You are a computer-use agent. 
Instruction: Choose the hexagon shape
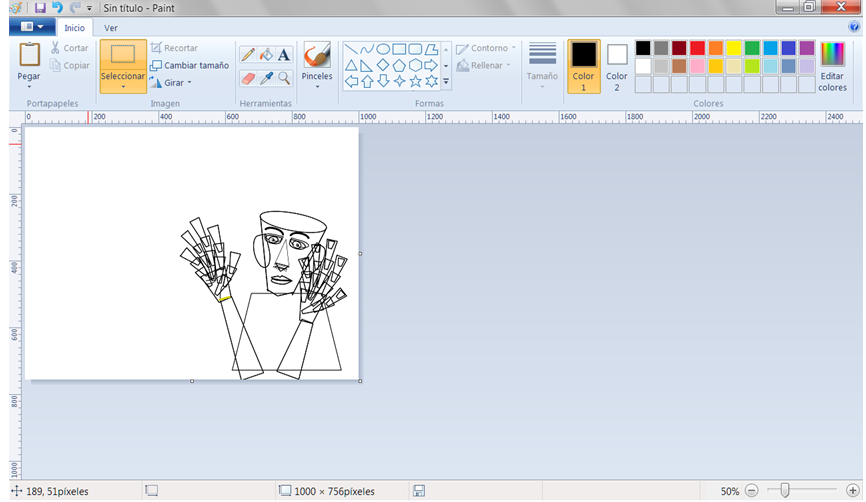pyautogui.click(x=415, y=66)
